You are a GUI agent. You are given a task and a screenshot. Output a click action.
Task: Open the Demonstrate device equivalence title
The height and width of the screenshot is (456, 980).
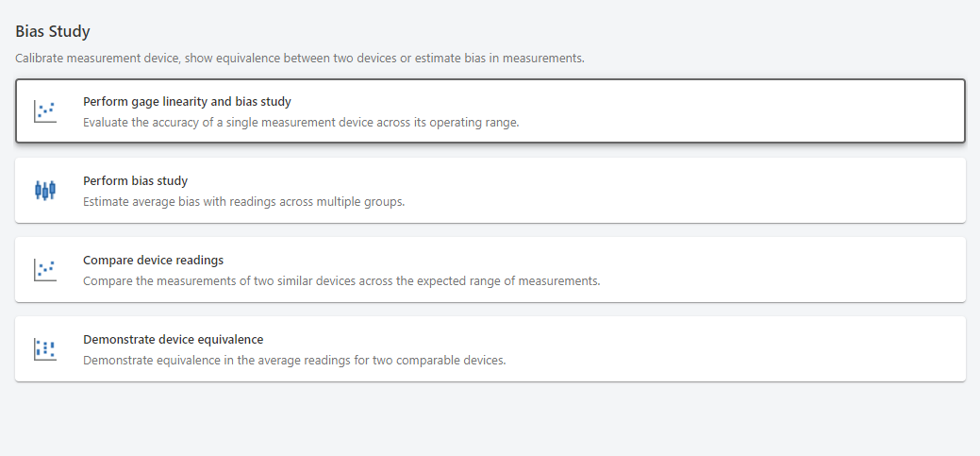(173, 340)
